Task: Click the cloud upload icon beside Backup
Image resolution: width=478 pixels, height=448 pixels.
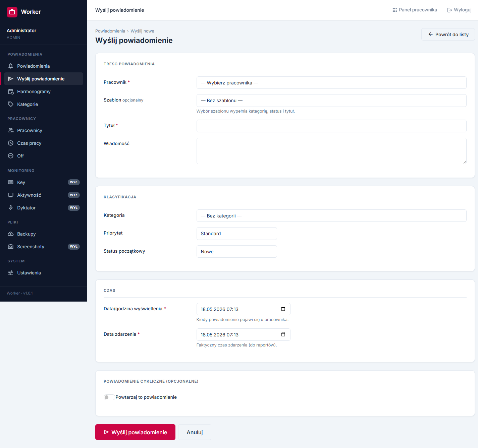Action: point(11,234)
